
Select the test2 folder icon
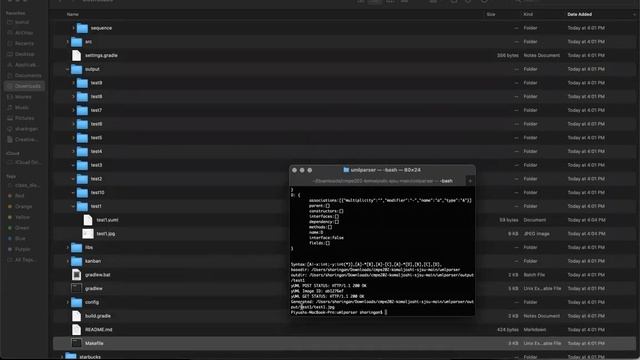tap(82, 179)
